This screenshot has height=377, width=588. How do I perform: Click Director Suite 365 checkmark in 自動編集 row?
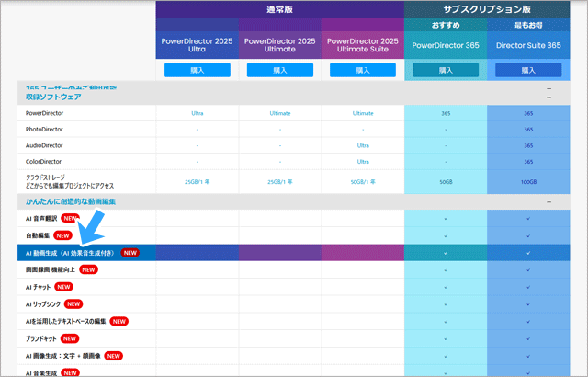click(x=528, y=236)
